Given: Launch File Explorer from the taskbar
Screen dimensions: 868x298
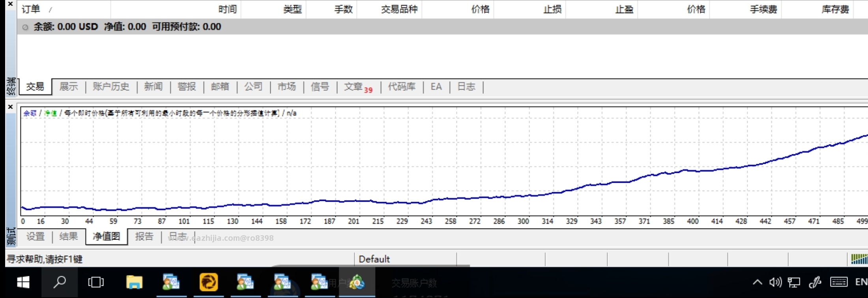Looking at the screenshot, I should click(x=134, y=283).
